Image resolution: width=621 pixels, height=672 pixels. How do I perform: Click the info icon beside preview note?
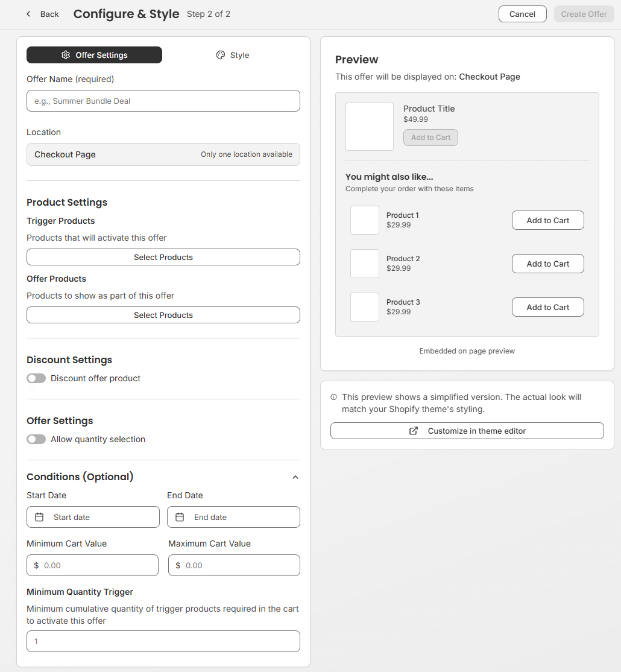coord(333,397)
